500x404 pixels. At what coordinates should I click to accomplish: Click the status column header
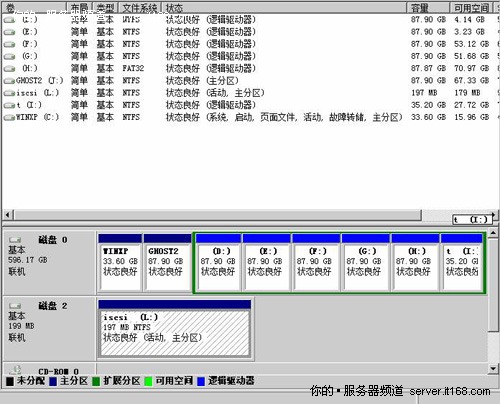pyautogui.click(x=284, y=8)
